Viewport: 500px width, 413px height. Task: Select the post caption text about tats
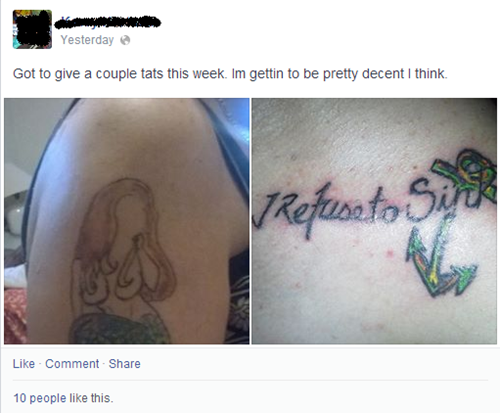230,74
